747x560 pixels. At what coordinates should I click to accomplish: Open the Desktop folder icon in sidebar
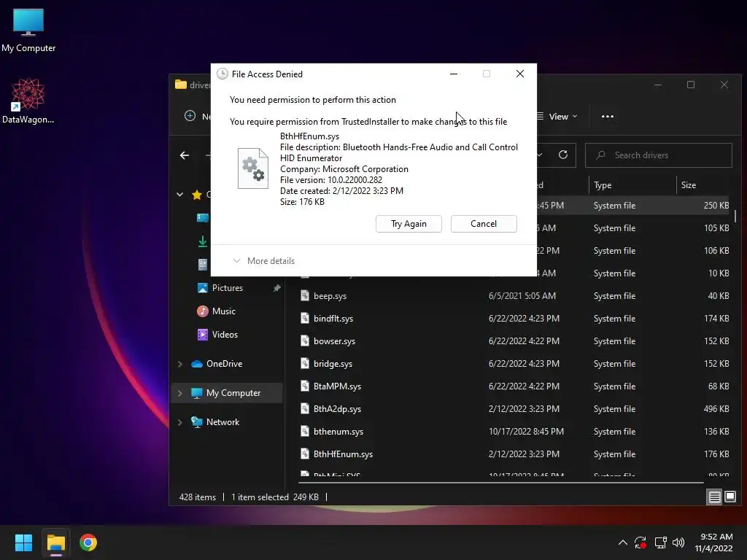point(203,217)
